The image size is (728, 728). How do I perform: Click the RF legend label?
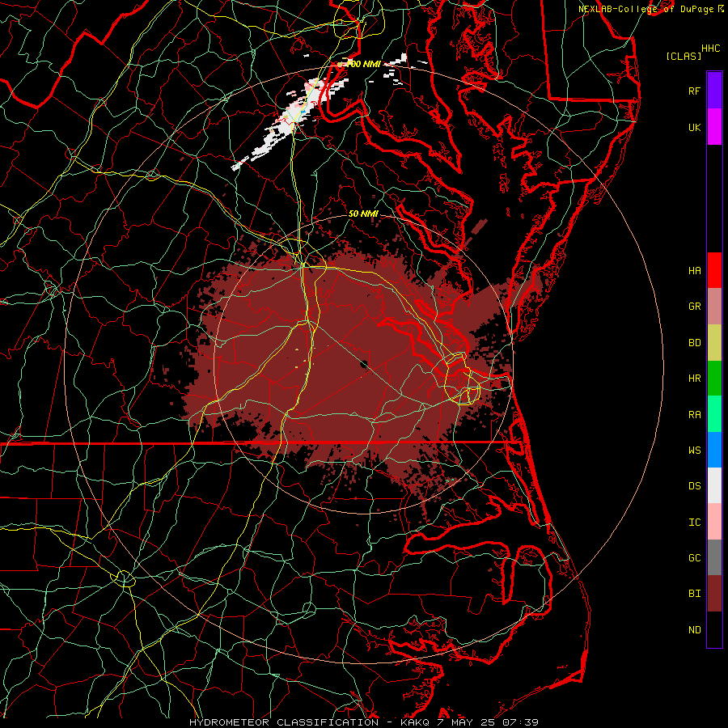point(695,91)
